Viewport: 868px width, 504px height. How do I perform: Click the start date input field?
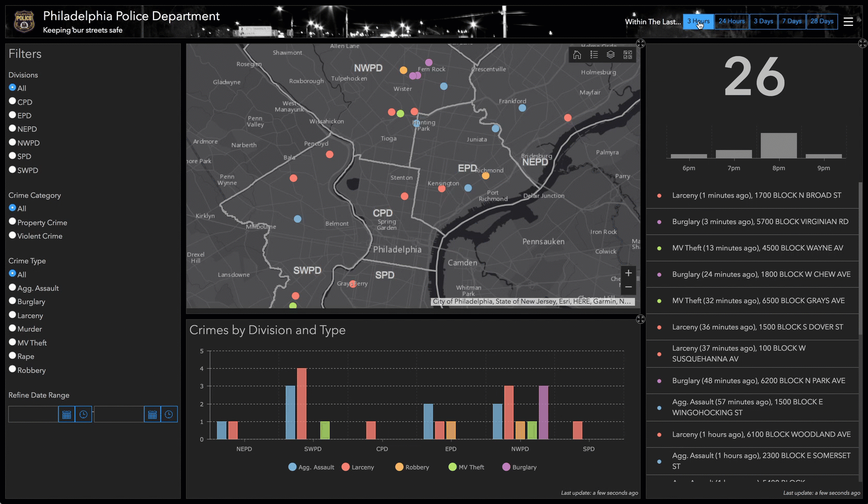(x=33, y=414)
